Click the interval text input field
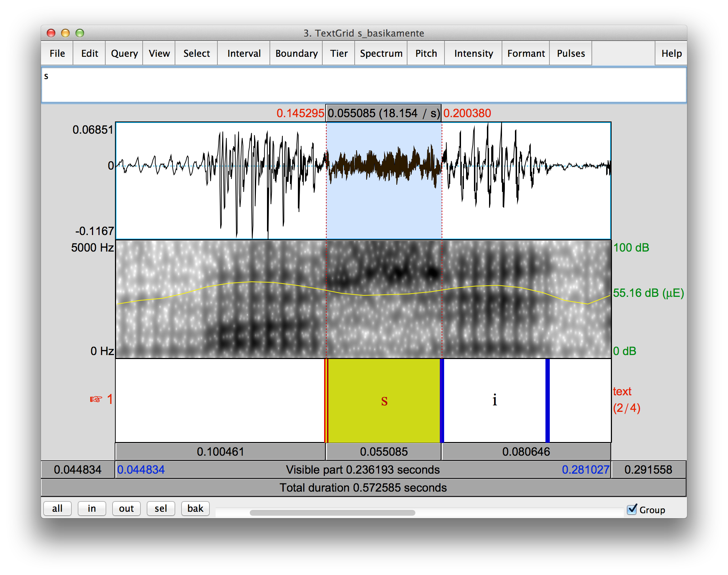 point(364,85)
